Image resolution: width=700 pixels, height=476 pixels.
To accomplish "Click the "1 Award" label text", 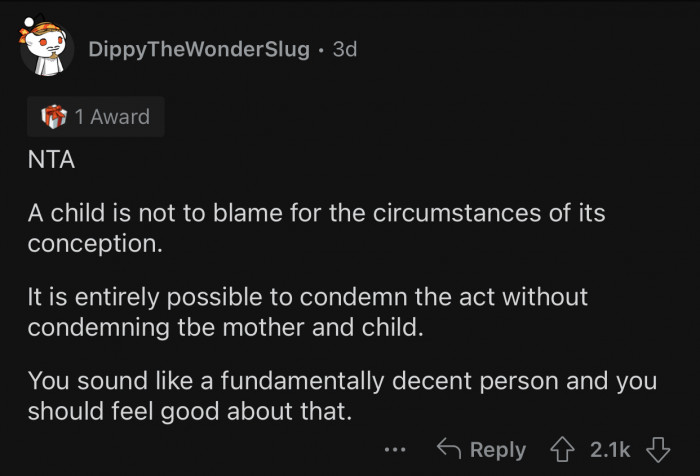I will (111, 117).
